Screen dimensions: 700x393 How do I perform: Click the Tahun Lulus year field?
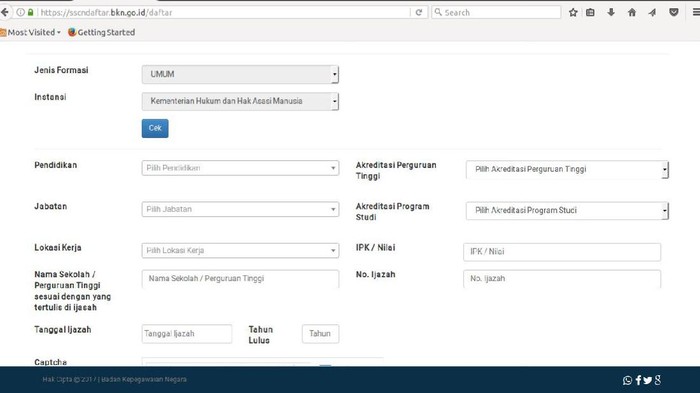coord(320,334)
